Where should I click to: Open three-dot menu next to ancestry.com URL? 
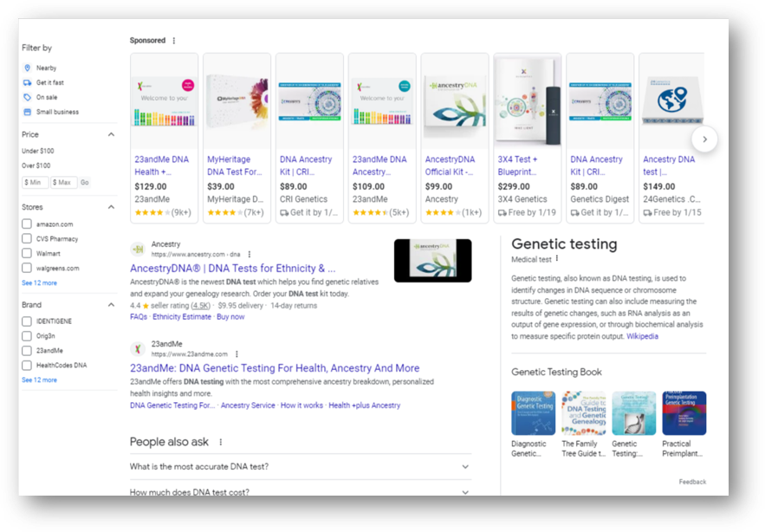(250, 254)
